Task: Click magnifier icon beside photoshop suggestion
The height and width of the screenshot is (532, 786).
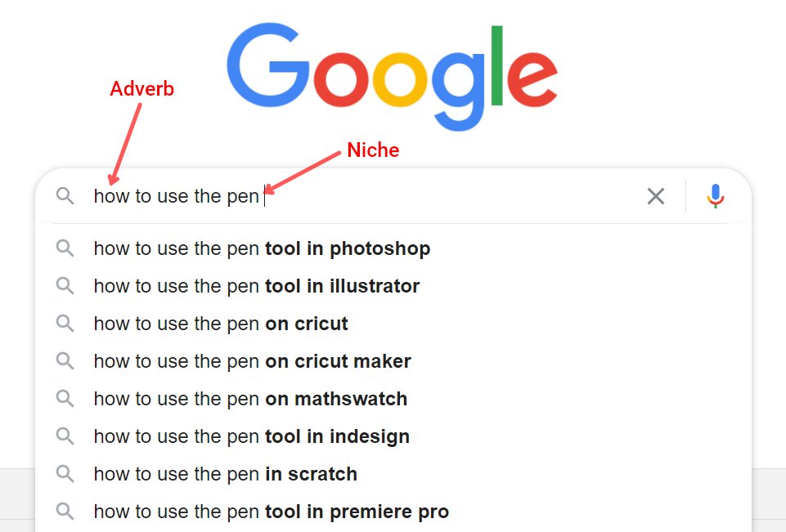Action: 65,248
